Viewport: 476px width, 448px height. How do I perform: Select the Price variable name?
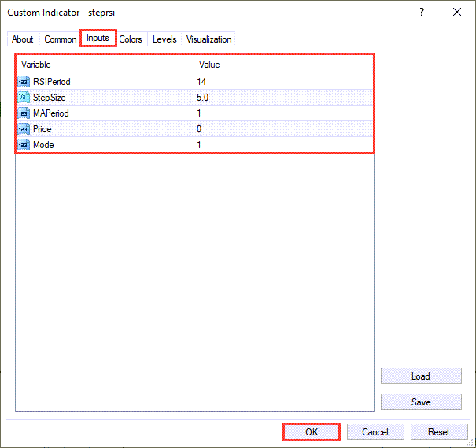pos(42,129)
